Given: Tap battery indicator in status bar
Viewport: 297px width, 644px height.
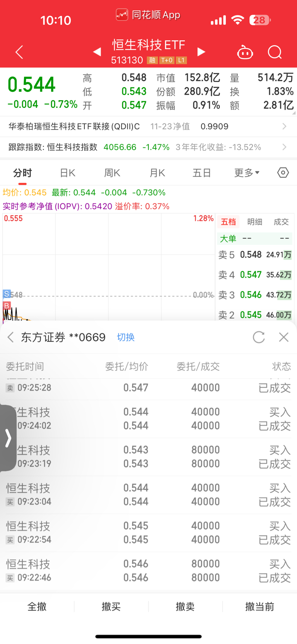Looking at the screenshot, I should click(260, 20).
